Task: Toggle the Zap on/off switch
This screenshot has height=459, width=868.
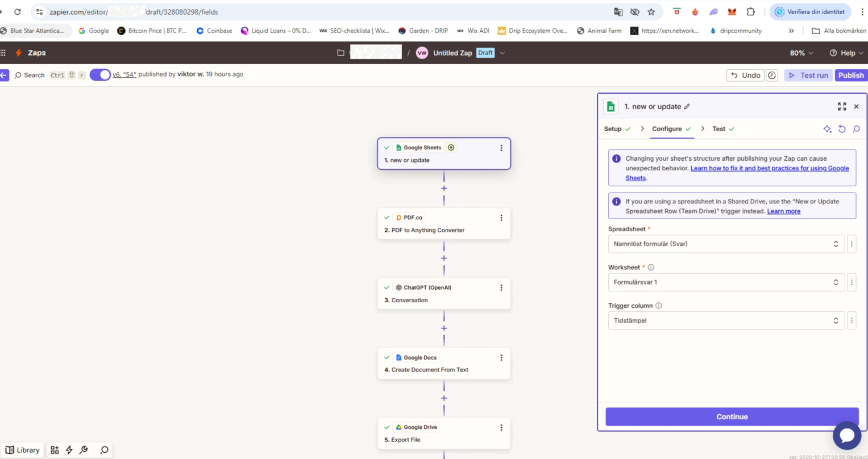Action: point(100,75)
